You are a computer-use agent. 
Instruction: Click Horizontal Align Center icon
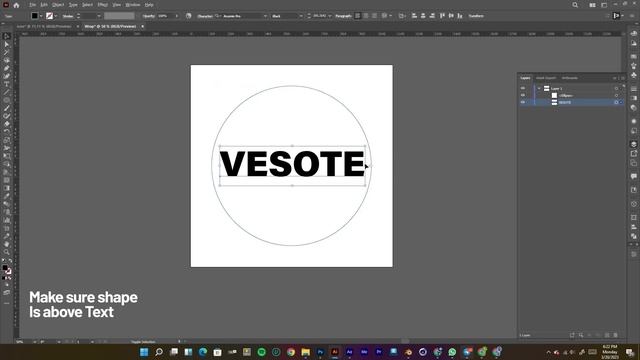[x=423, y=16]
